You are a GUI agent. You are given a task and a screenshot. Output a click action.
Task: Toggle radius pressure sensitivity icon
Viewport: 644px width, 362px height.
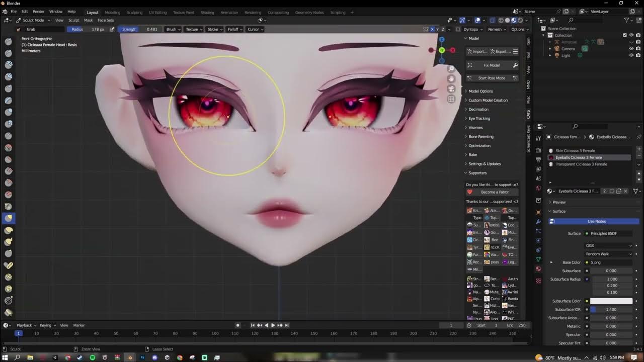pos(112,29)
